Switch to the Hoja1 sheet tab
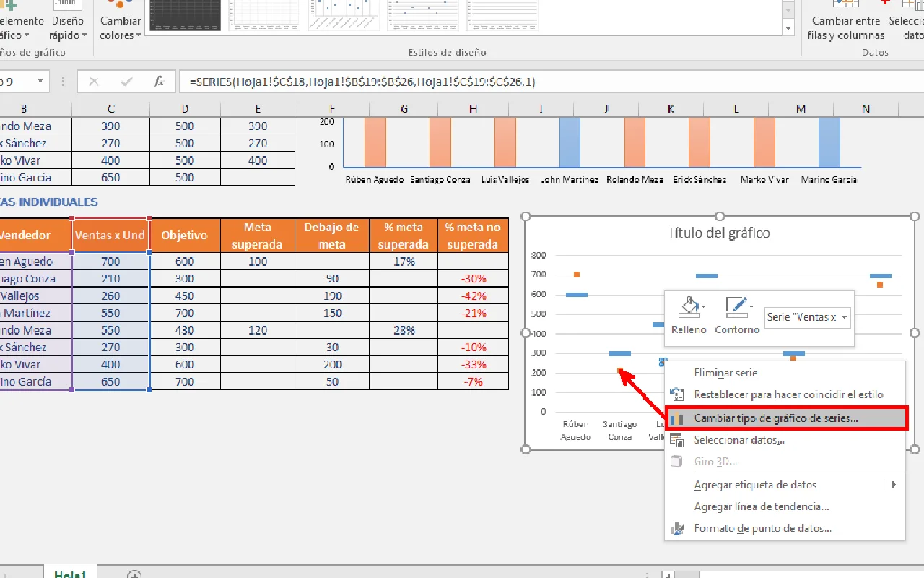924x578 pixels. (x=70, y=574)
